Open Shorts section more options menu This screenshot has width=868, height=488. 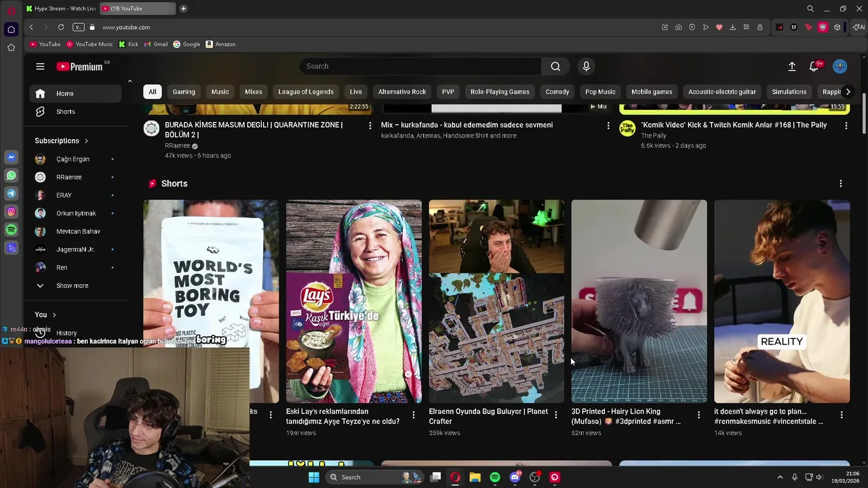[841, 184]
